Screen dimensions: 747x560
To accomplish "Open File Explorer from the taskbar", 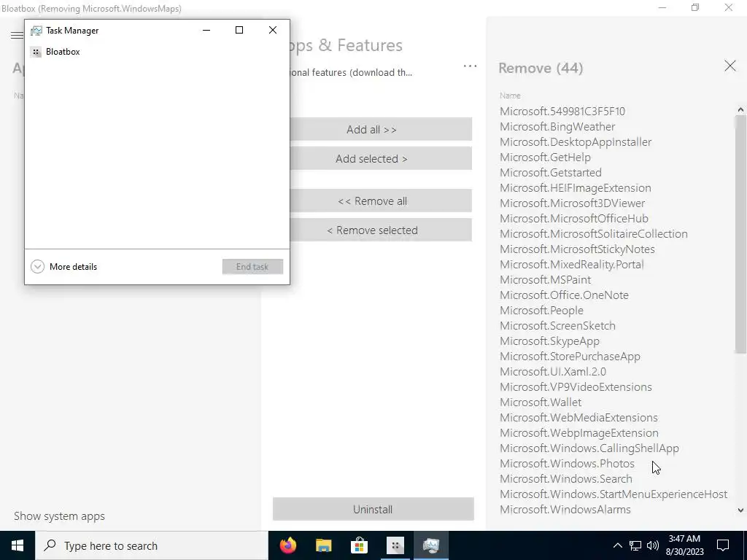I will click(323, 545).
